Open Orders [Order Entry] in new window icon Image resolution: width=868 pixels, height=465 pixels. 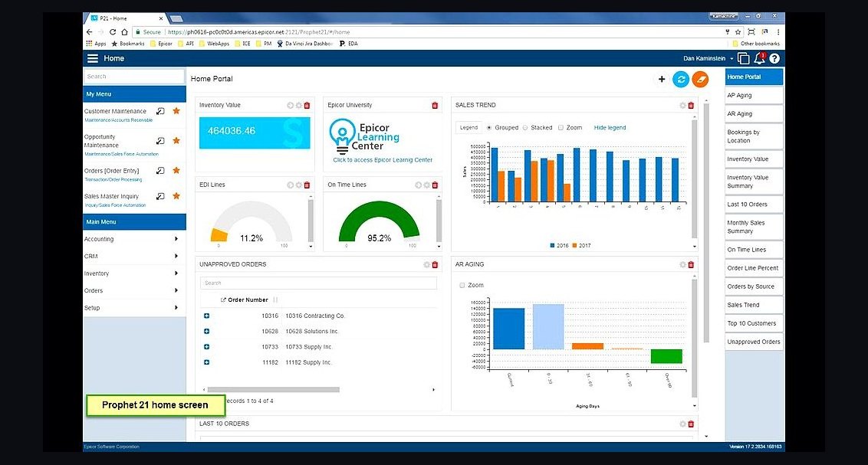[160, 171]
